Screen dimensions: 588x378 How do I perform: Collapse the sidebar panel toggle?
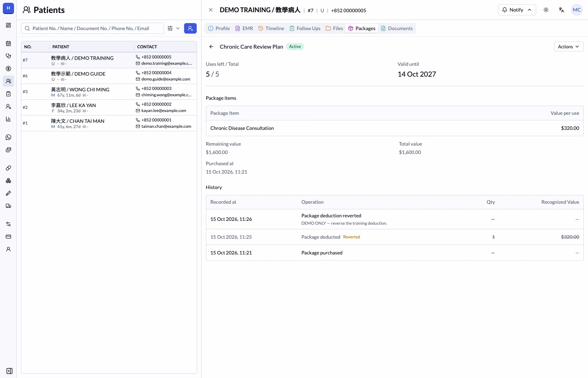[9, 371]
